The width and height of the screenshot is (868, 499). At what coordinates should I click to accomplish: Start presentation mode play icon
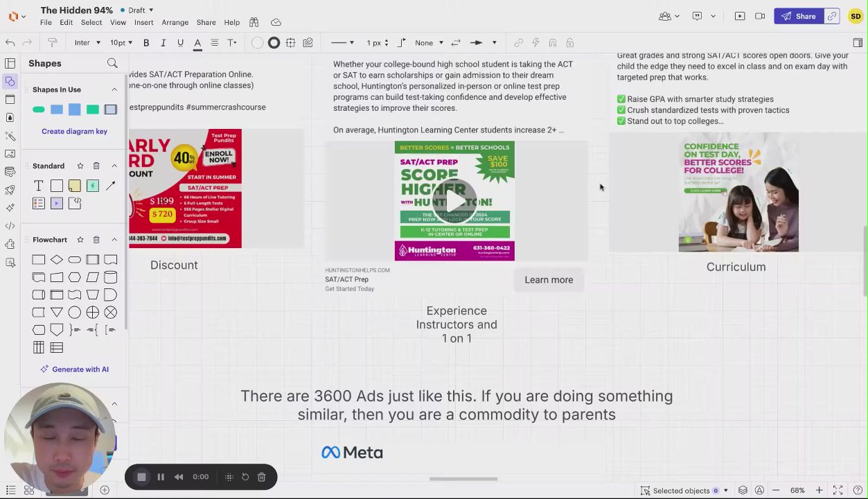click(x=740, y=16)
